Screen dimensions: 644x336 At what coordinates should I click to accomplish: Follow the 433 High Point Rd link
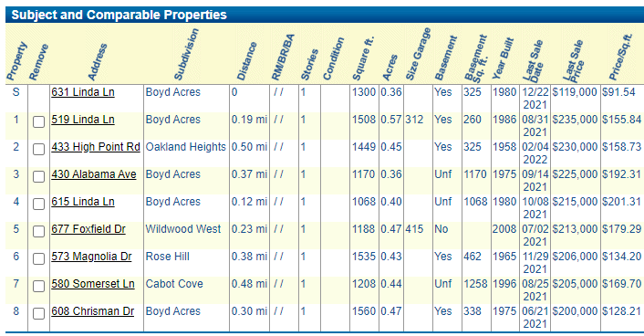pyautogui.click(x=96, y=147)
